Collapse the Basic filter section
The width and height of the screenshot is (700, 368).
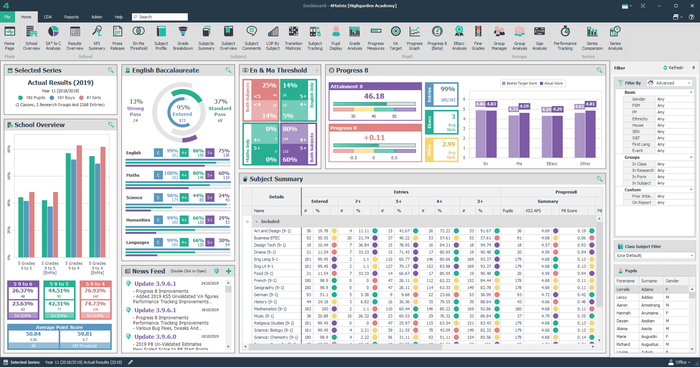(691, 92)
